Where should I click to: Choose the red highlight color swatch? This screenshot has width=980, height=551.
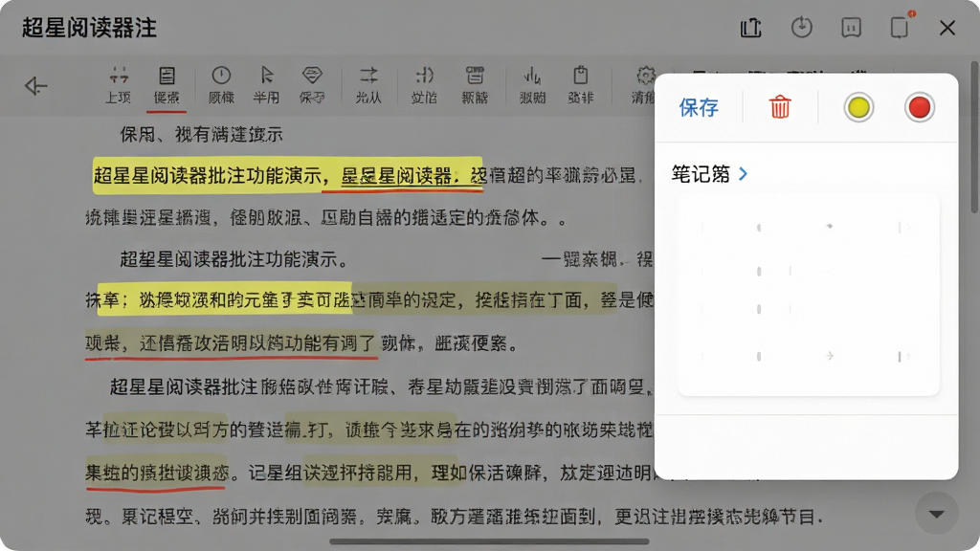tap(919, 107)
